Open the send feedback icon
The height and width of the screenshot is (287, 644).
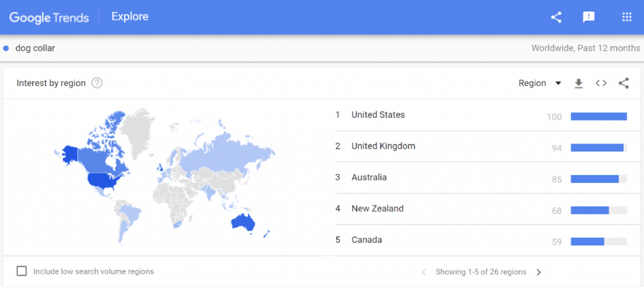(589, 17)
